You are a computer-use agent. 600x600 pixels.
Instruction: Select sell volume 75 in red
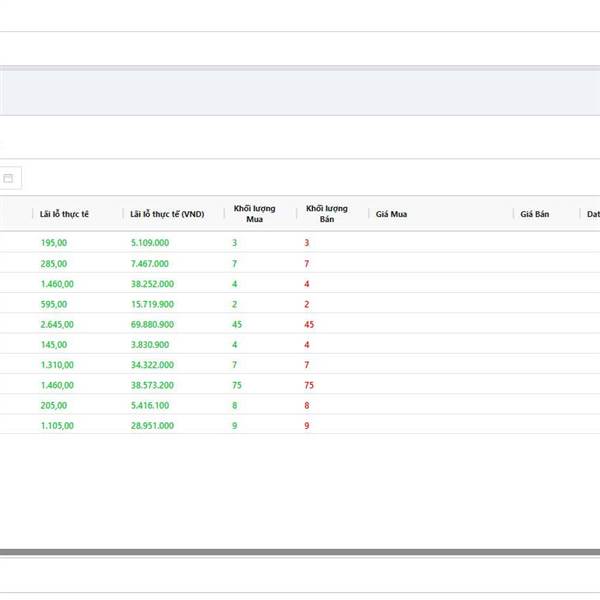308,385
